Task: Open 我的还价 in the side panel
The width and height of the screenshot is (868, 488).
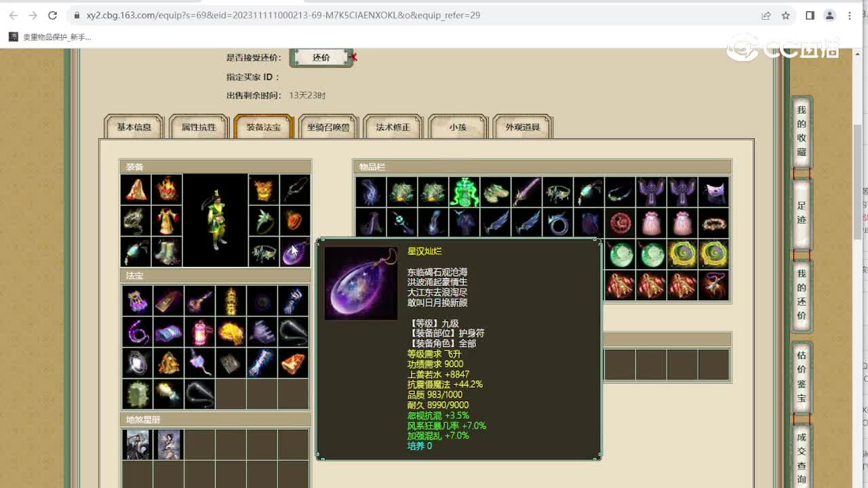Action: [x=802, y=295]
